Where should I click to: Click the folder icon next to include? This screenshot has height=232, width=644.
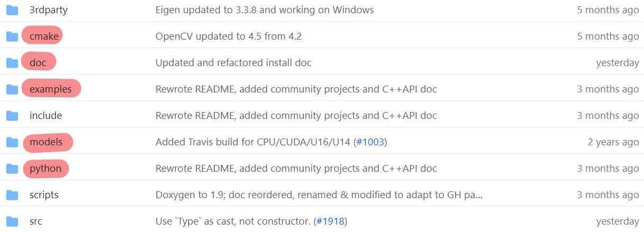(x=12, y=116)
